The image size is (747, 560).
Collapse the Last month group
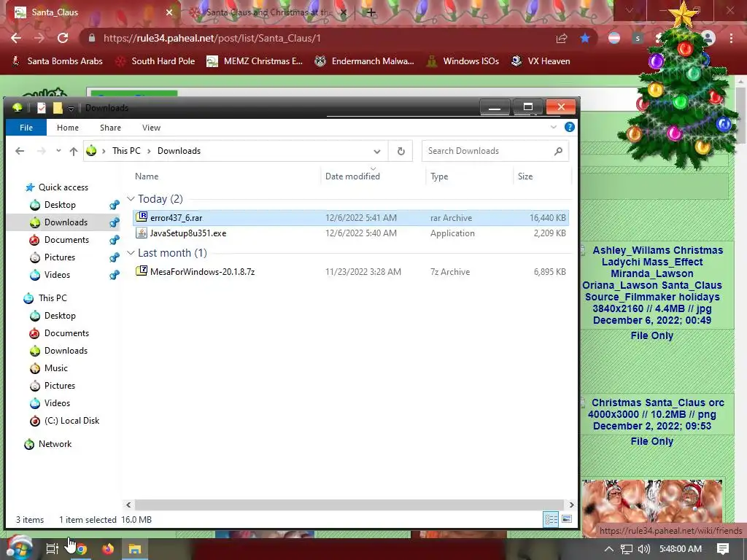[131, 253]
